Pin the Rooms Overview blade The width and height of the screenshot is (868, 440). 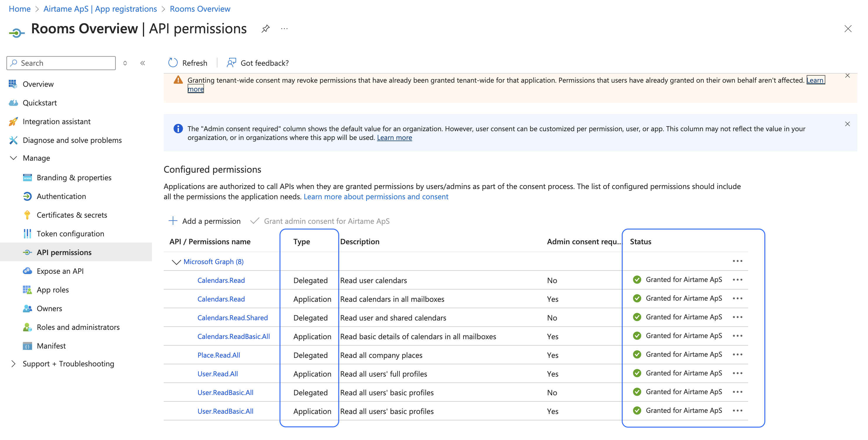[266, 29]
